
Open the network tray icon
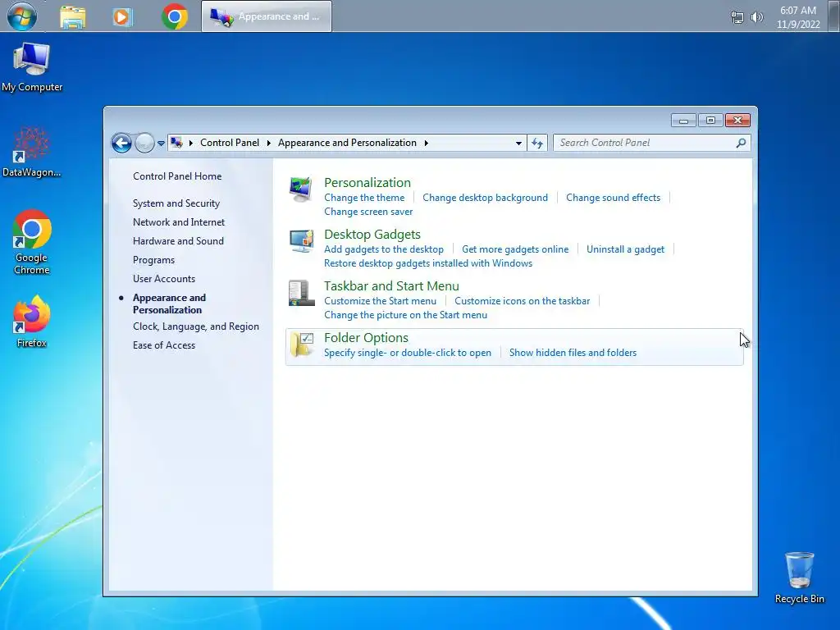coord(737,17)
